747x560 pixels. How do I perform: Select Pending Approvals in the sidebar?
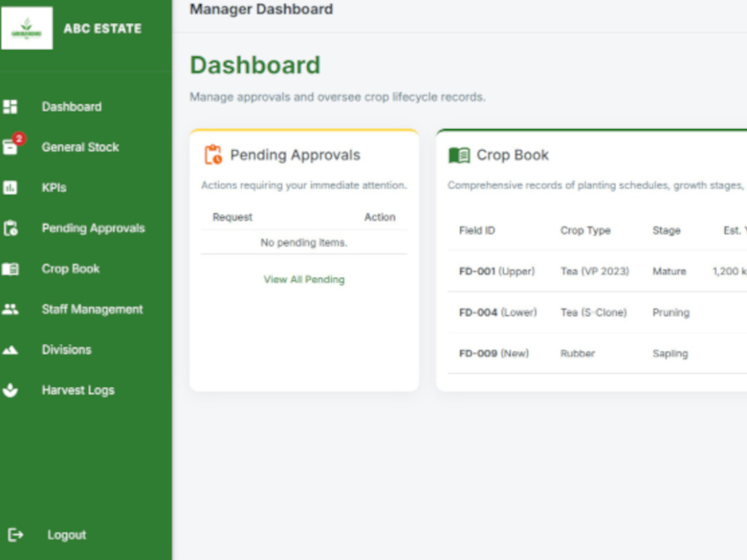point(93,228)
